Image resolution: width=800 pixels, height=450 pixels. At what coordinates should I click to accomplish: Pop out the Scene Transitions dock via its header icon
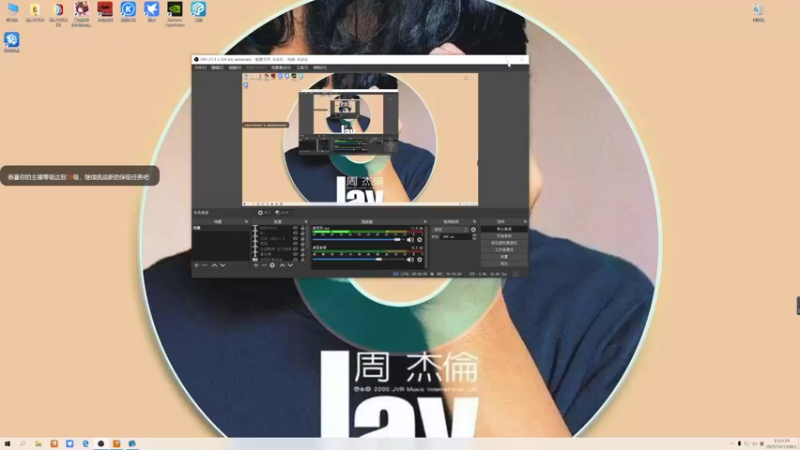[x=475, y=221]
